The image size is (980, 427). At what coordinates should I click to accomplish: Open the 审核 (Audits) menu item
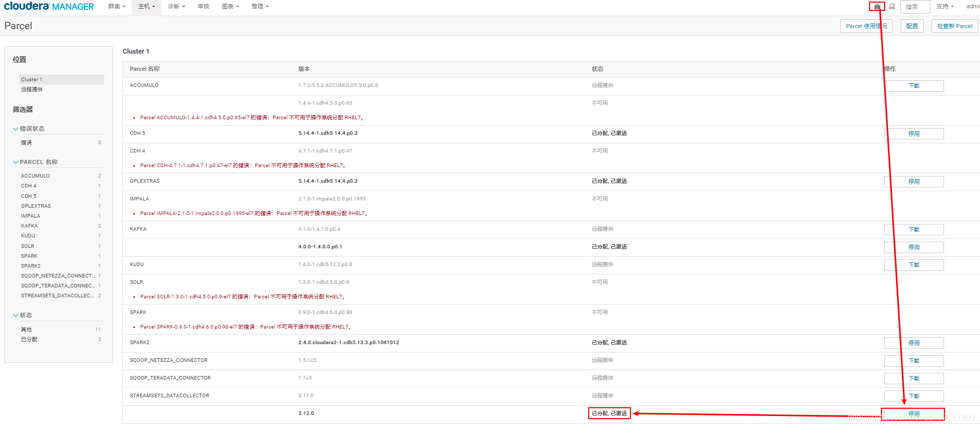(x=204, y=7)
